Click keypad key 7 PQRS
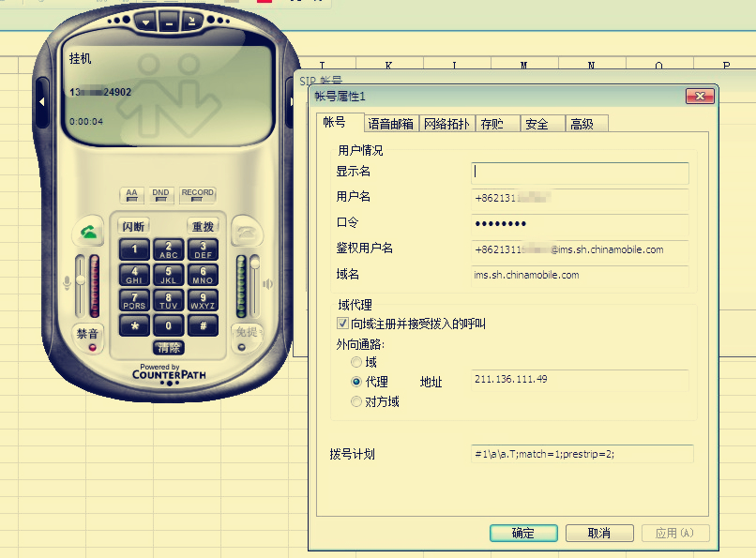The height and width of the screenshot is (558, 756). 134,301
